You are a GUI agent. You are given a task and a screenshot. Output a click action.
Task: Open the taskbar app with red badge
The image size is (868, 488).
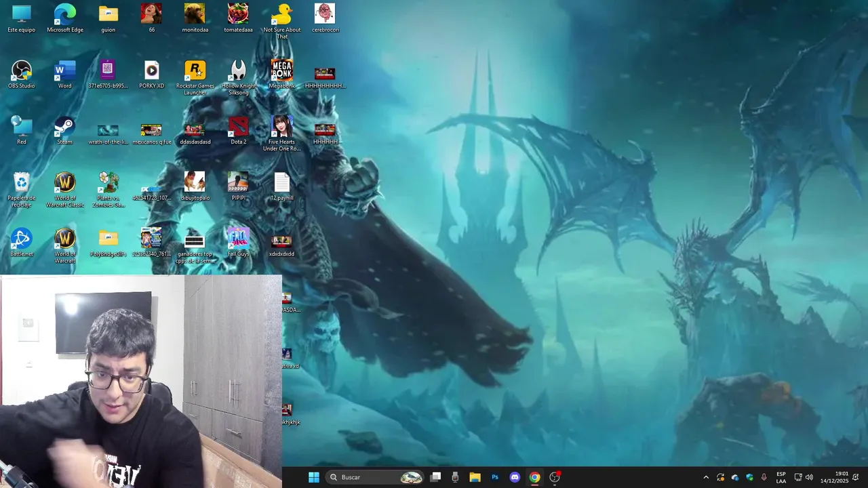555,477
